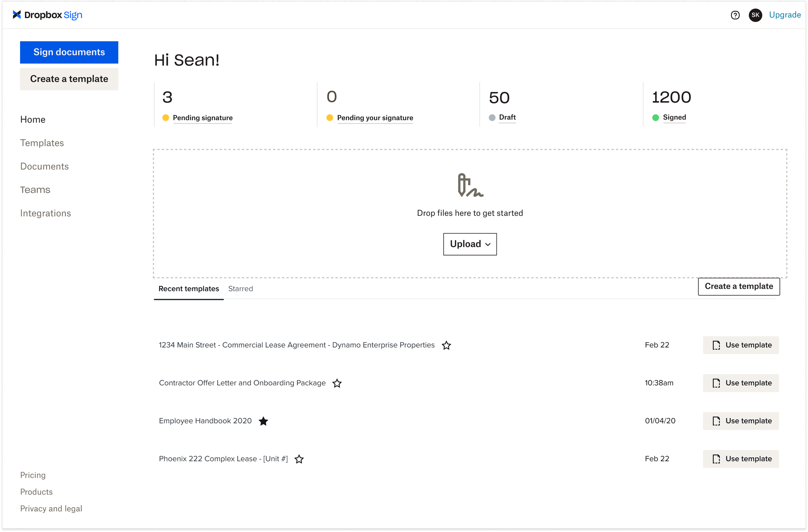Open the Pending signature status link
Image resolution: width=808 pixels, height=532 pixels.
click(x=203, y=118)
